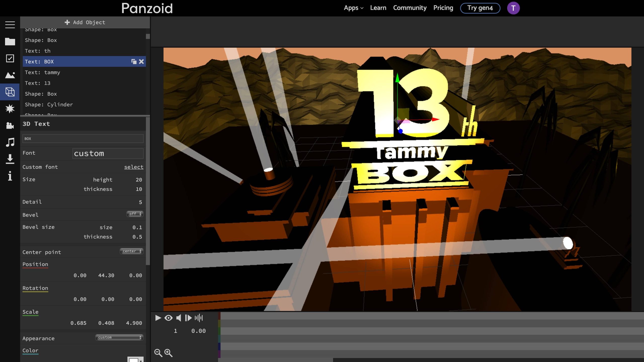The width and height of the screenshot is (644, 362).
Task: Open the landscape scenery panel icon
Action: 10,75
